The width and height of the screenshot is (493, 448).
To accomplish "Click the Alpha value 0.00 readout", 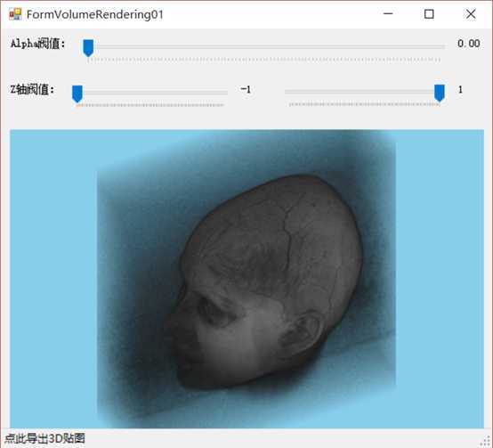I will [x=468, y=44].
